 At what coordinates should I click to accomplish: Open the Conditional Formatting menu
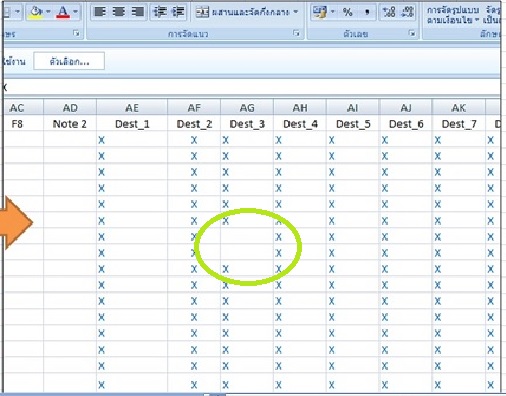[x=453, y=15]
